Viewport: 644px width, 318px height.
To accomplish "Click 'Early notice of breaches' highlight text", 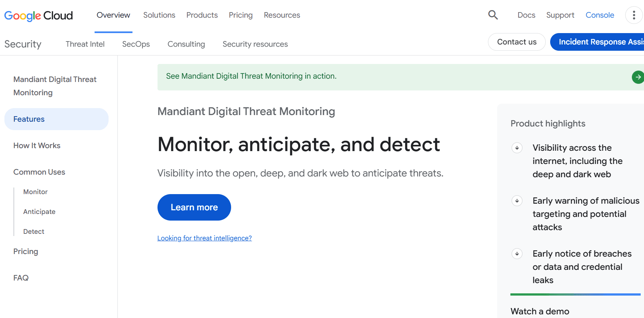I will pos(582,267).
